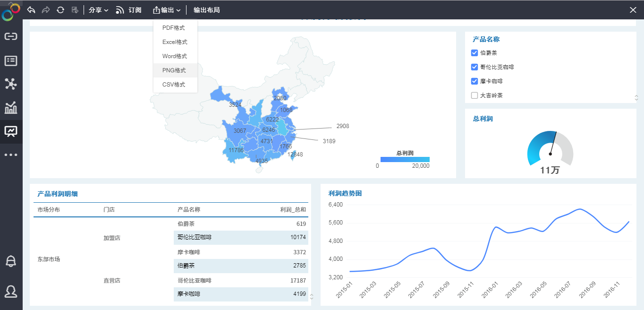Click the undo arrow icon

coord(31,9)
